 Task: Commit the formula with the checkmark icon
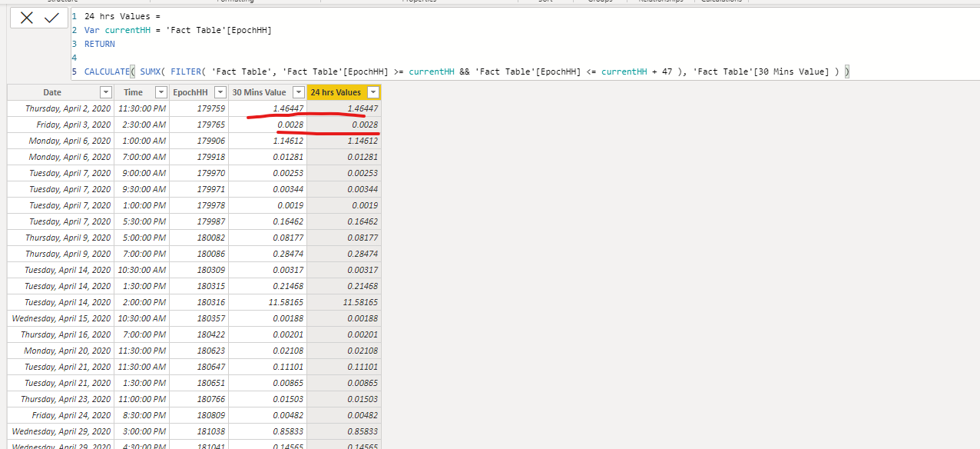(x=51, y=18)
